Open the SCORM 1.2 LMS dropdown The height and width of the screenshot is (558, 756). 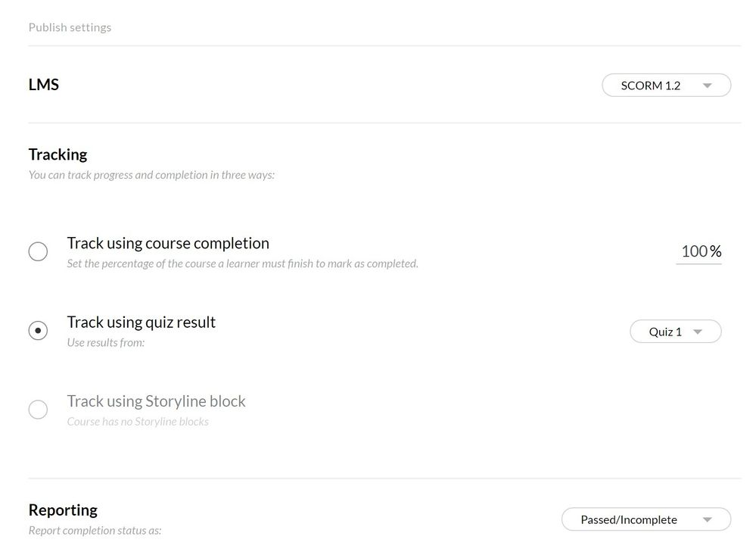click(666, 86)
